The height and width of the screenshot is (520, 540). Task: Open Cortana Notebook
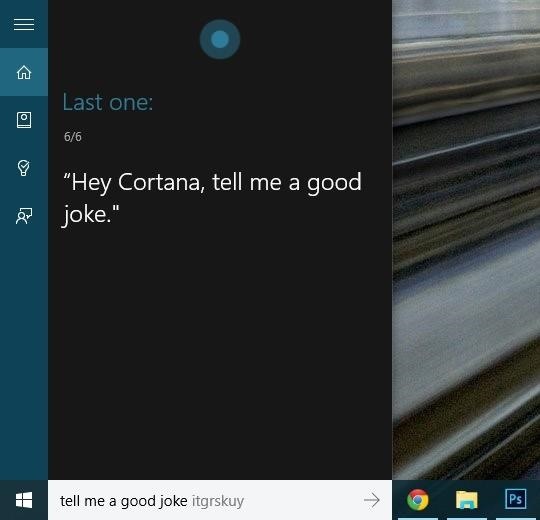(24, 120)
